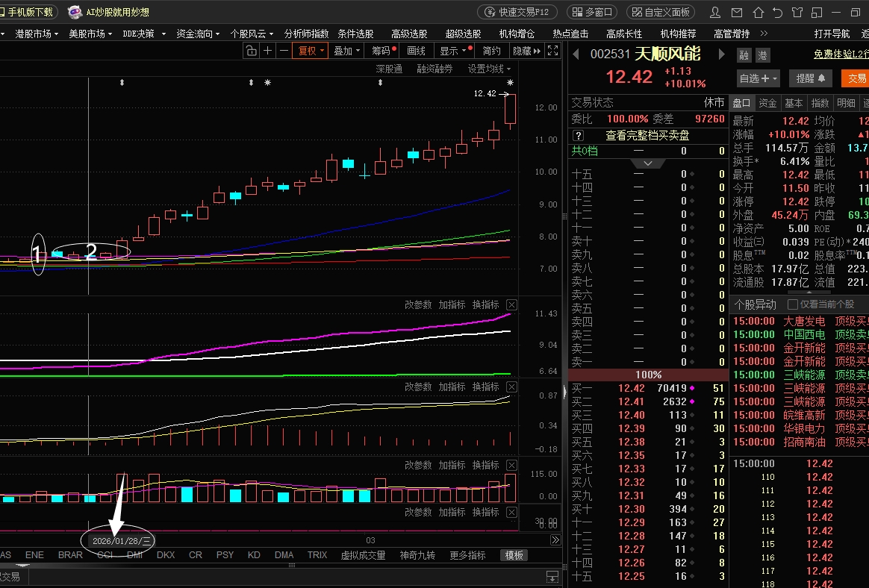
Task: Click 打开导航 in the menu bar
Action: coord(832,34)
